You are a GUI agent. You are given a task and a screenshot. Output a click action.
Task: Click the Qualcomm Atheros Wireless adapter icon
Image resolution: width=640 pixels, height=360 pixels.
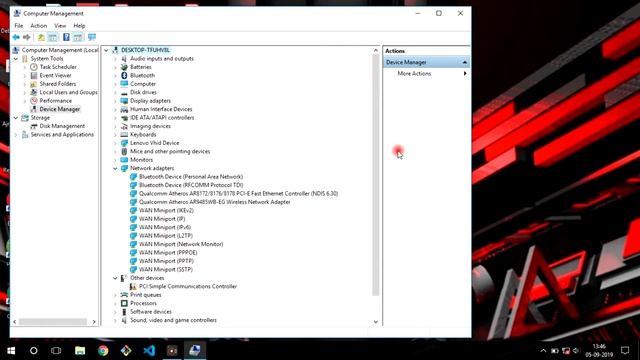[x=133, y=202]
